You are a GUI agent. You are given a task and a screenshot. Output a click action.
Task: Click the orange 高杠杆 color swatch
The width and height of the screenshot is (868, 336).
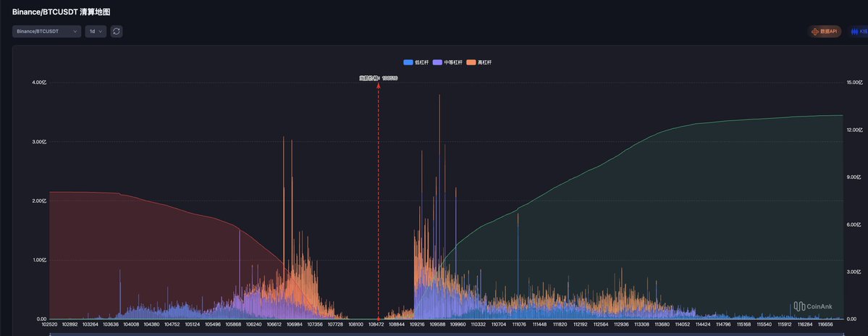471,62
